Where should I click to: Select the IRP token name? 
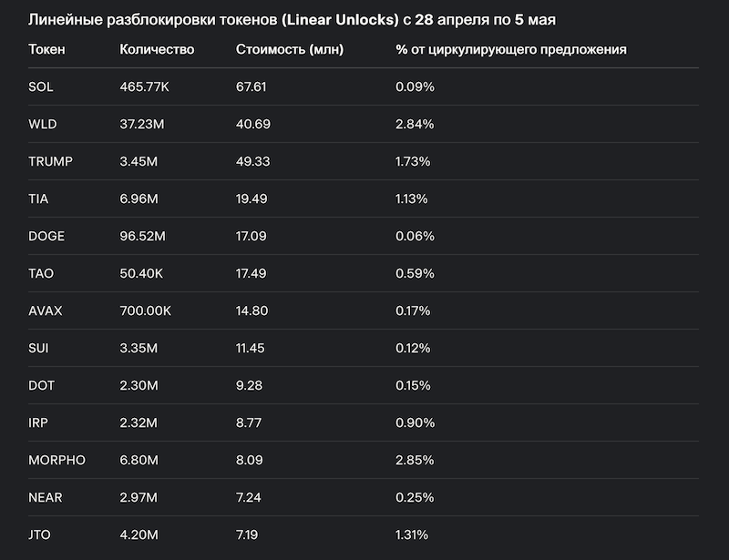[x=38, y=423]
